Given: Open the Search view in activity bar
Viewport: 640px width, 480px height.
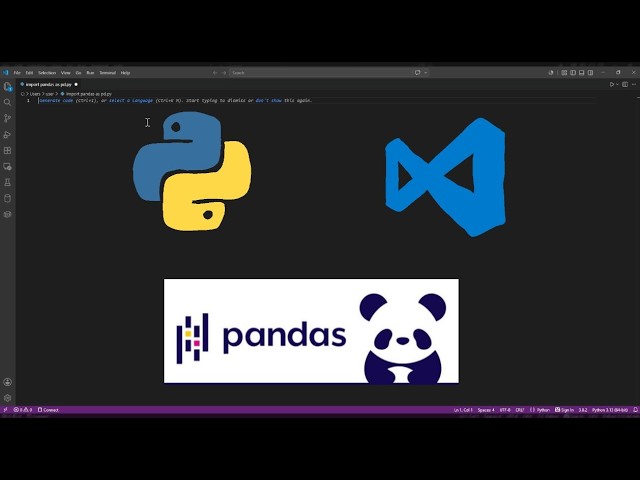Looking at the screenshot, I should point(7,102).
